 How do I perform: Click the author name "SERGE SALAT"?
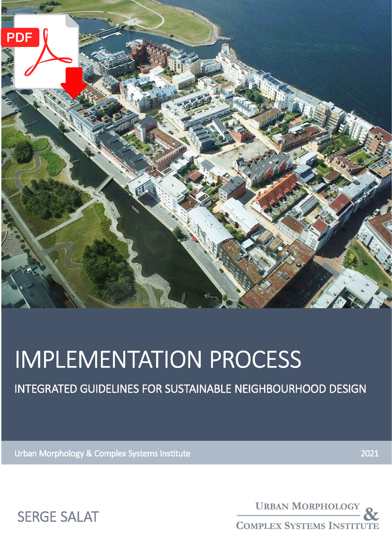(58, 517)
